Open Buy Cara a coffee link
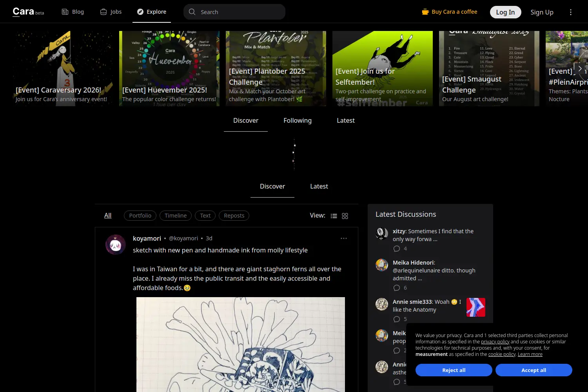 [x=449, y=12]
